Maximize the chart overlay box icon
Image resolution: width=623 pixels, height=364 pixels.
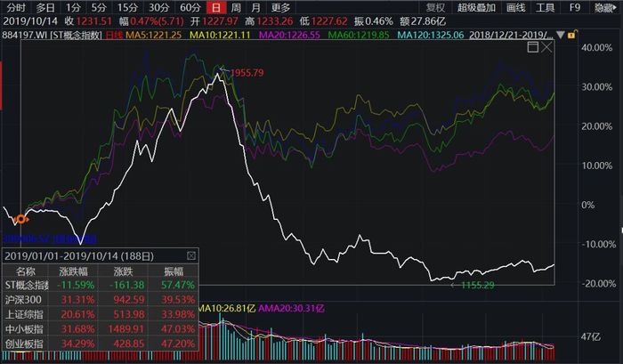click(533, 47)
